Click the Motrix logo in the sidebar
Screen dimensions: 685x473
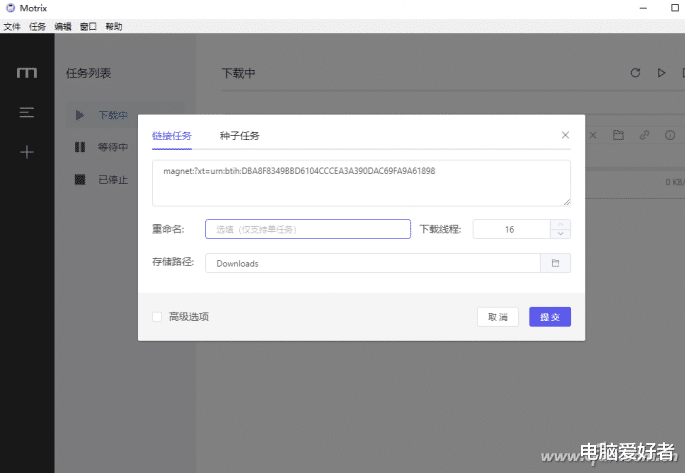pyautogui.click(x=27, y=73)
